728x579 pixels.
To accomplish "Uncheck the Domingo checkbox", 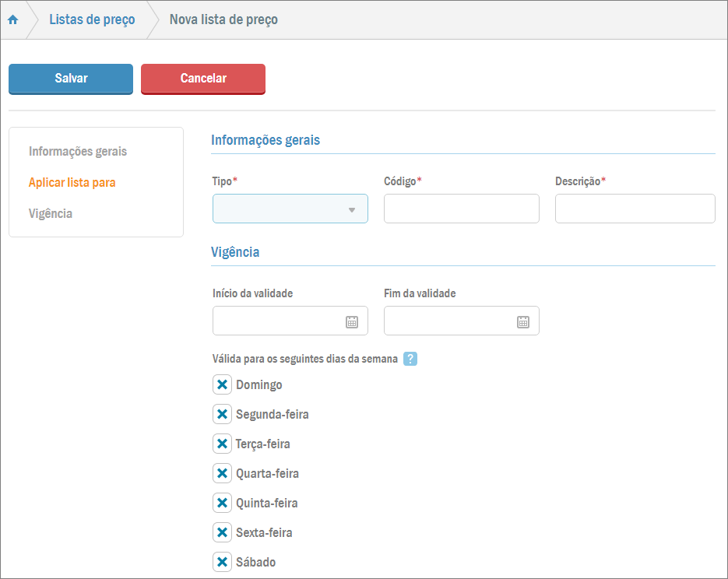I will [222, 384].
